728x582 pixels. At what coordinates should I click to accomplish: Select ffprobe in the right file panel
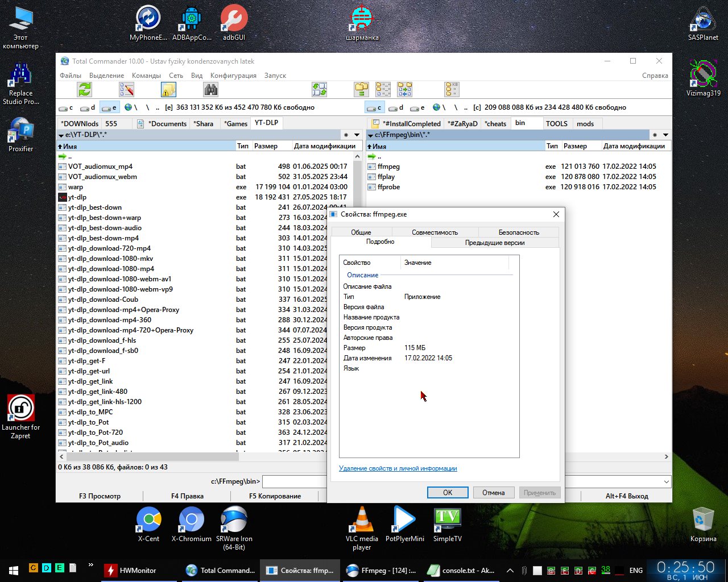(388, 187)
